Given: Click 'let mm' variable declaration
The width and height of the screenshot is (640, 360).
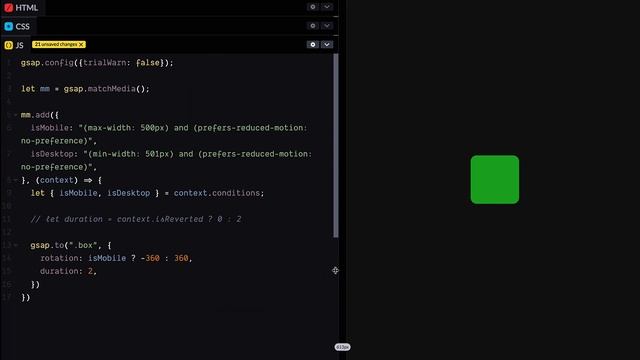Looking at the screenshot, I should click(x=35, y=89).
